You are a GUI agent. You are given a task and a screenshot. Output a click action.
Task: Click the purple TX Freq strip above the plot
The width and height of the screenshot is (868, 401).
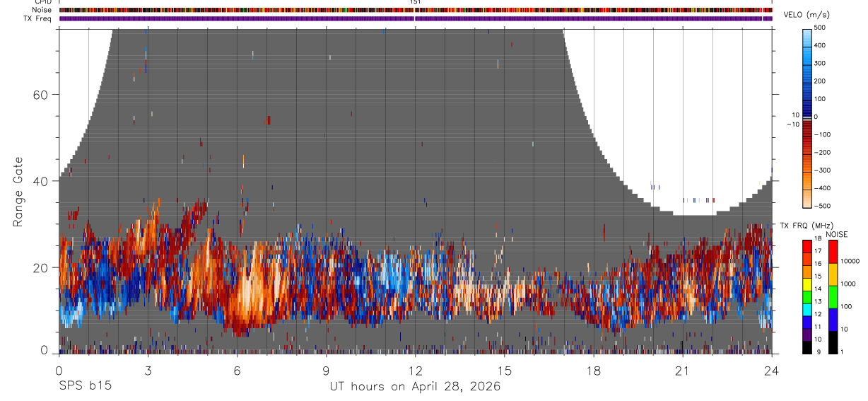(416, 18)
